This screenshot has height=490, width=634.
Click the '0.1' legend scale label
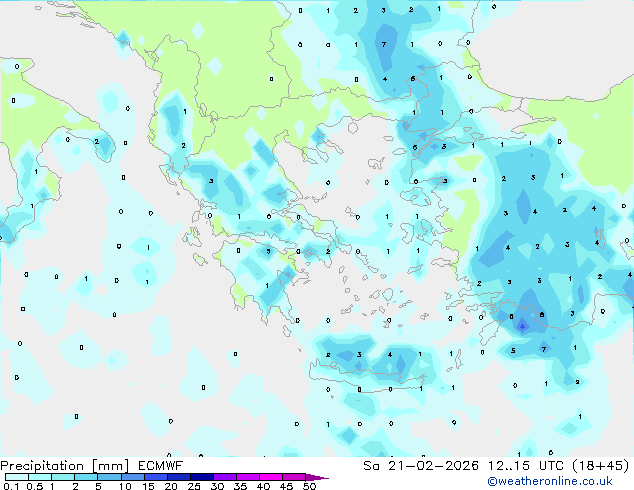click(x=11, y=486)
